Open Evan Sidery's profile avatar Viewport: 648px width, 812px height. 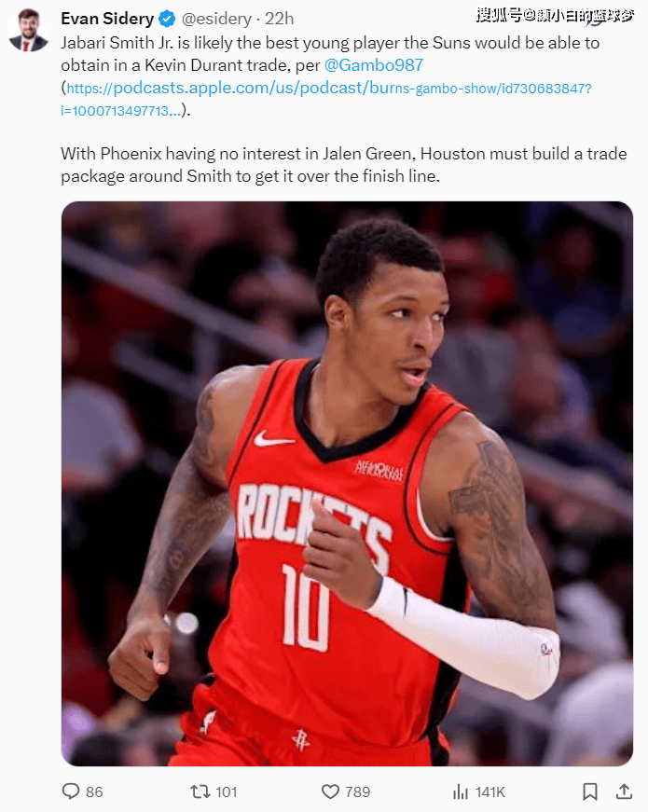tap(29, 30)
